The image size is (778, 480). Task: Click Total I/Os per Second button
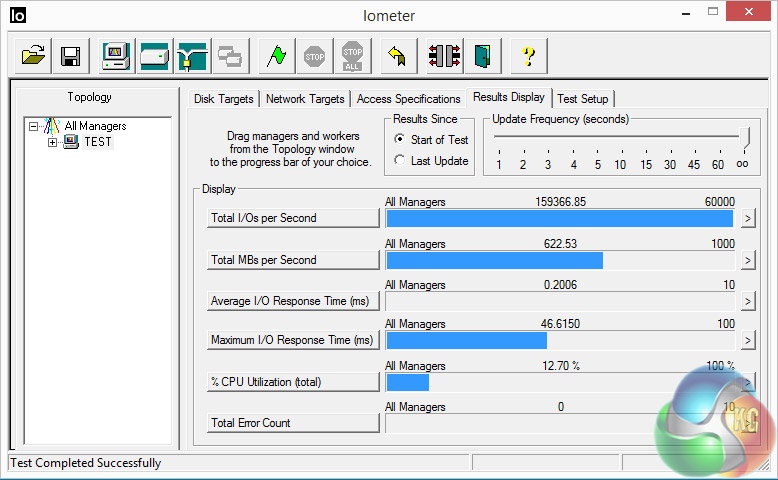coord(293,218)
